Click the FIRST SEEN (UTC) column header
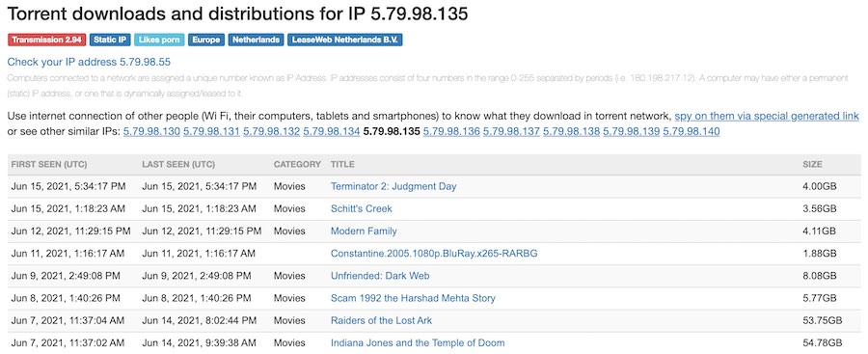This screenshot has width=868, height=354. [x=49, y=165]
